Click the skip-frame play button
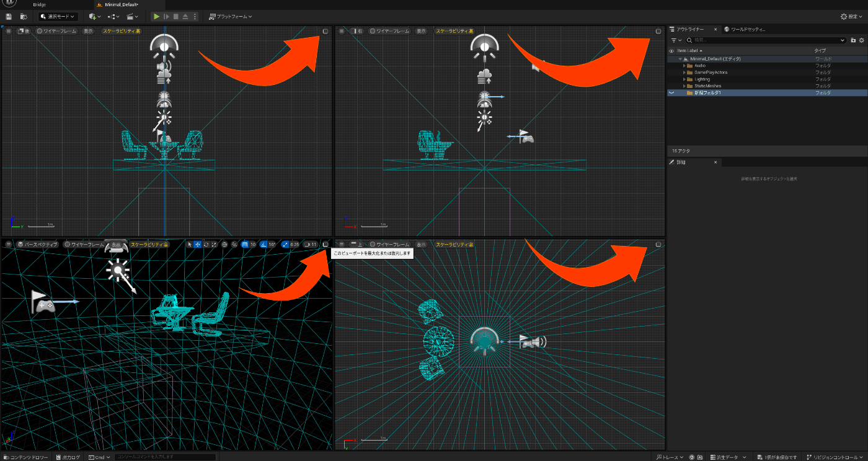This screenshot has width=868, height=461. point(166,17)
